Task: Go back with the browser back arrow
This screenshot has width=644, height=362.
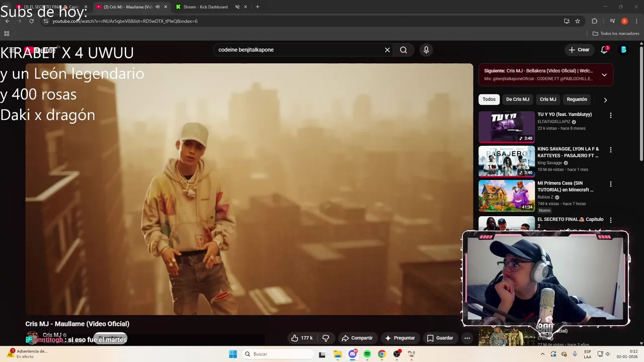Action: click(7, 21)
